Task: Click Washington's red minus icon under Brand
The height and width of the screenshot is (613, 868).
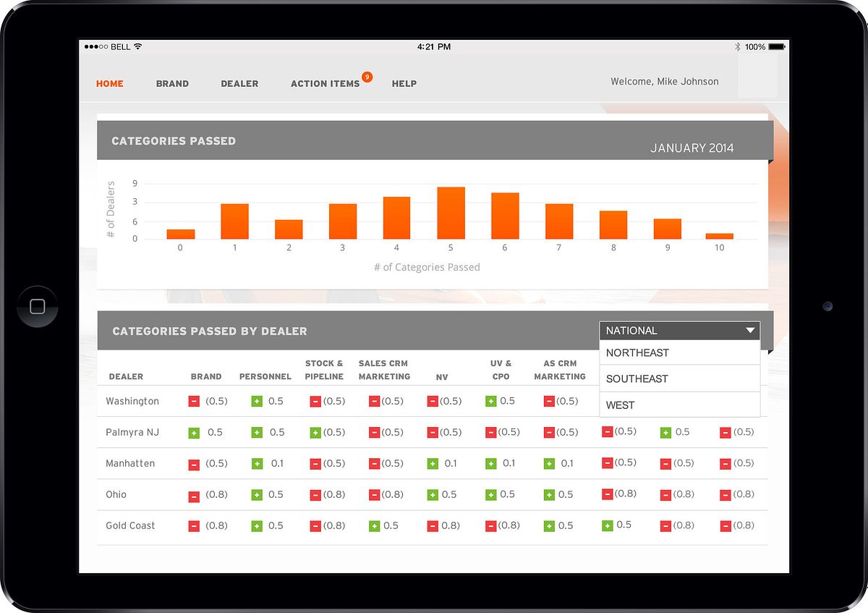Action: 194,402
